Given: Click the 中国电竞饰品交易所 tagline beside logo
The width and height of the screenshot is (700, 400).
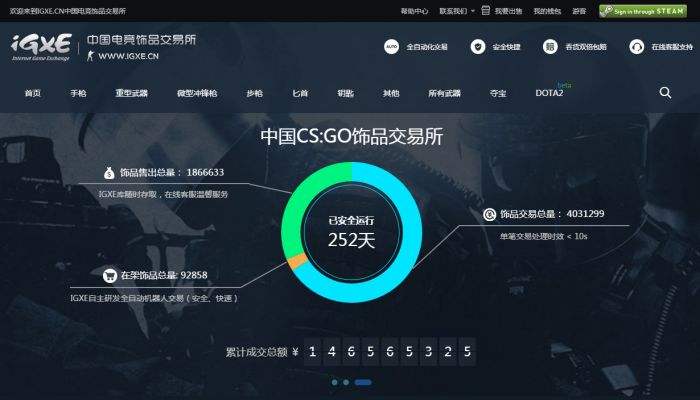Looking at the screenshot, I should coord(141,40).
